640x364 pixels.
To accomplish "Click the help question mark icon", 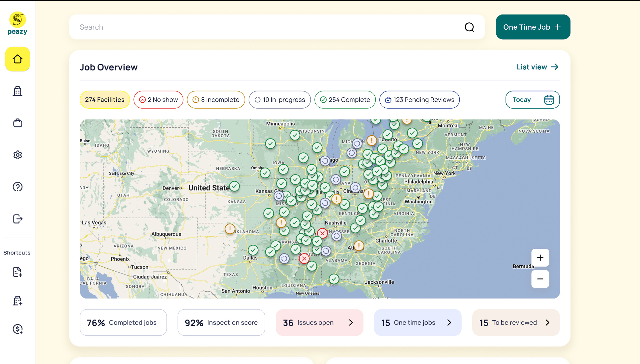I will point(17,187).
